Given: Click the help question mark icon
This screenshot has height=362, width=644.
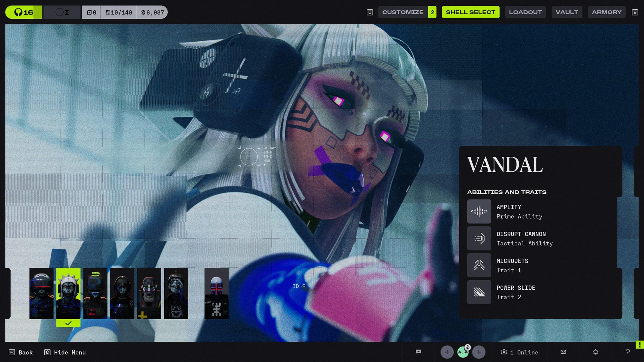Looking at the screenshot, I should (628, 352).
